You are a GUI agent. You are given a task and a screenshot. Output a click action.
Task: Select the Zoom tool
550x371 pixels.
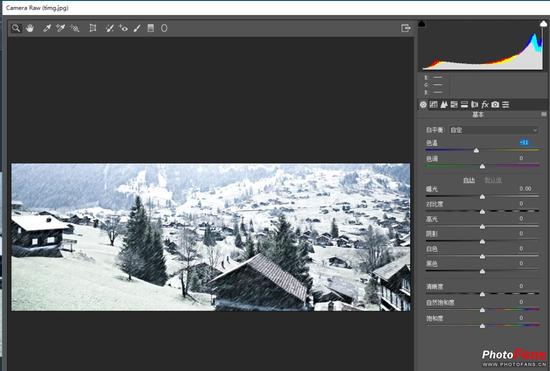point(16,28)
